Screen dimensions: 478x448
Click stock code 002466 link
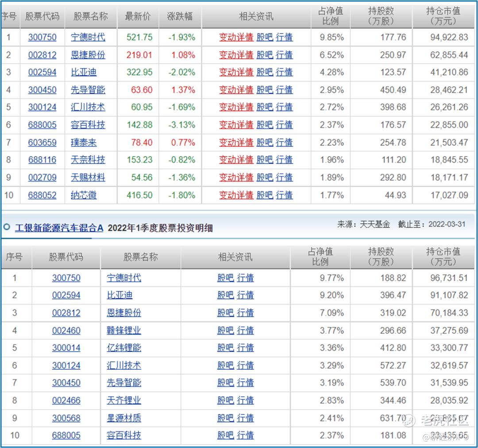[66, 401]
